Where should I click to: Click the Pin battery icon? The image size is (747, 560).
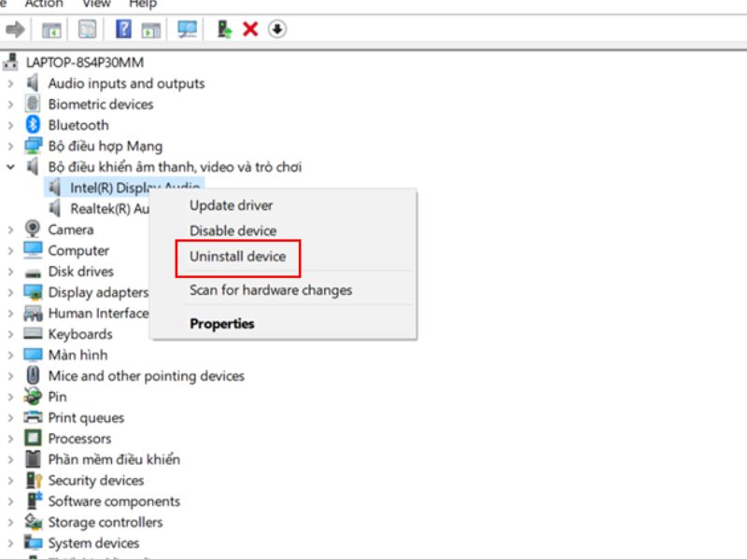pos(33,396)
